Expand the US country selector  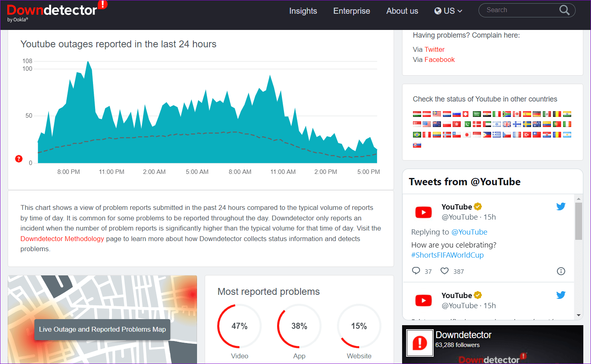pos(448,11)
